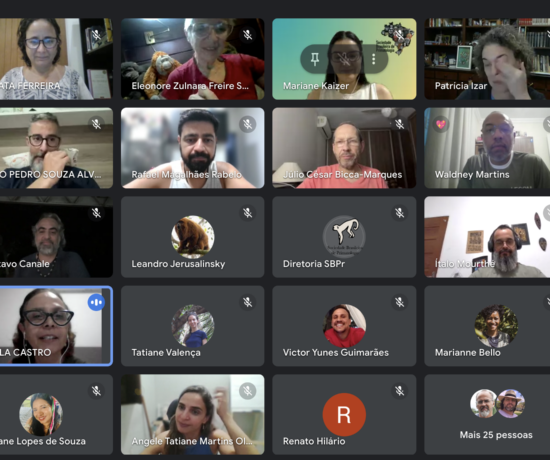Viewport: 550px width, 460px height.
Task: Open more options on Mariane Kaizer's tile
Action: click(374, 59)
